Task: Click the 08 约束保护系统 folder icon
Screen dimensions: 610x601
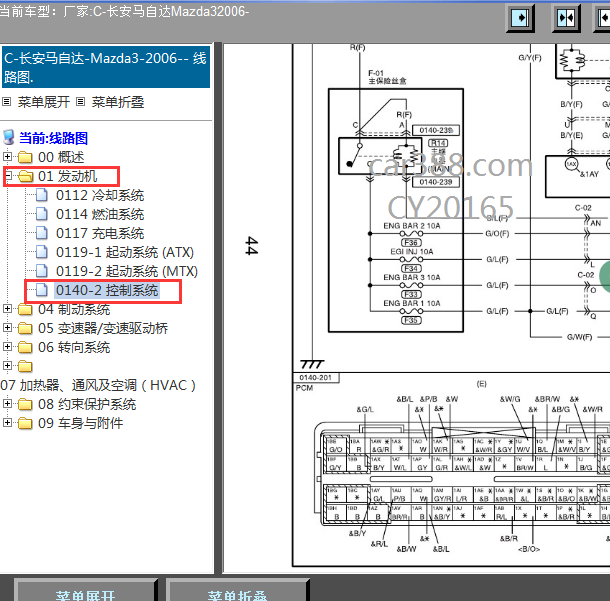Action: pyautogui.click(x=25, y=404)
